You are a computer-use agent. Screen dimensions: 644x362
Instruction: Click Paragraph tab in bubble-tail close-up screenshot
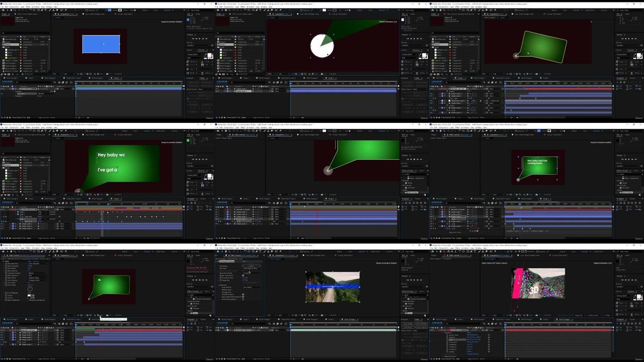[x=405, y=199]
